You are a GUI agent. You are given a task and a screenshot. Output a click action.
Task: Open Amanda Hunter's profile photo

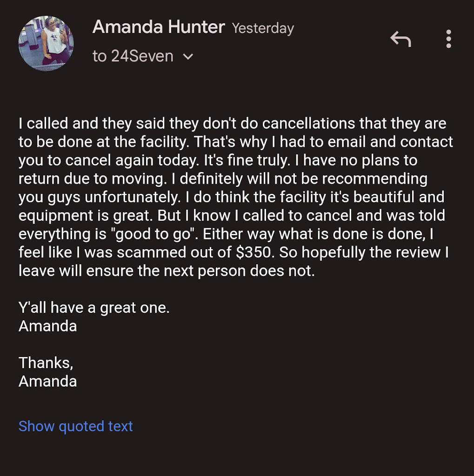47,43
